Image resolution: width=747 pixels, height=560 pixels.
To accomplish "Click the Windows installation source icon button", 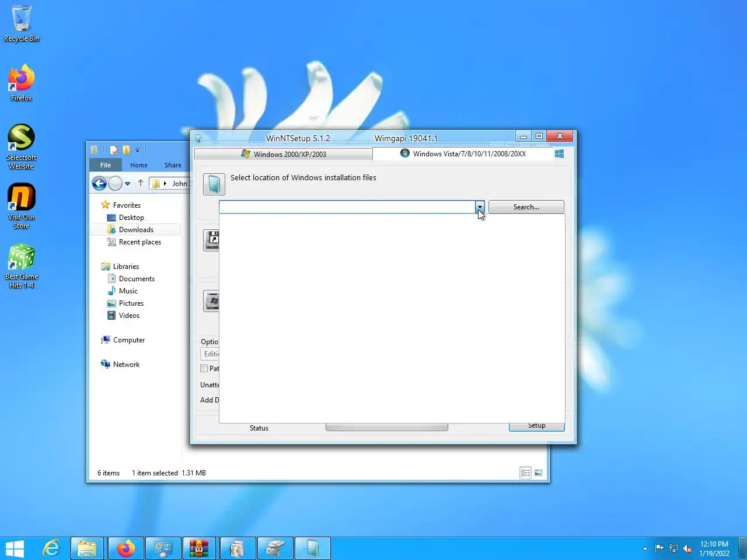I will click(214, 184).
